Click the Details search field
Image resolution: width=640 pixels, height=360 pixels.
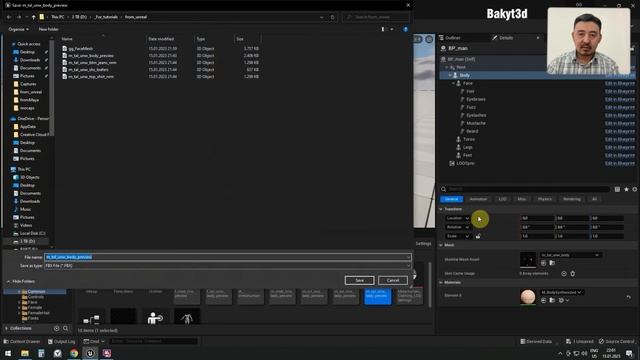pos(526,189)
